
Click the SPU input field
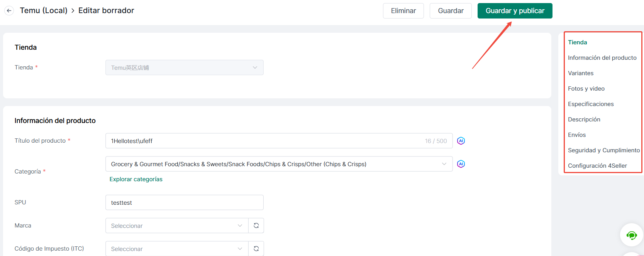tap(184, 202)
